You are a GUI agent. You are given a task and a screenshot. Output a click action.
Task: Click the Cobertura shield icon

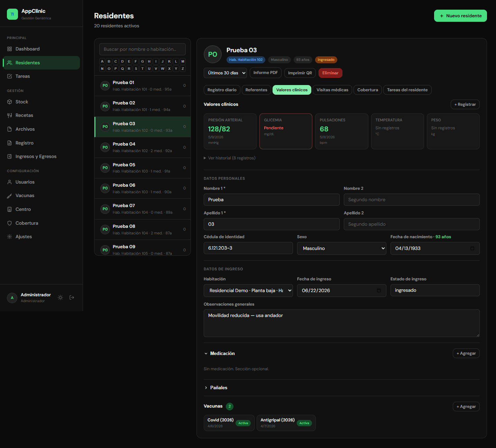9,223
